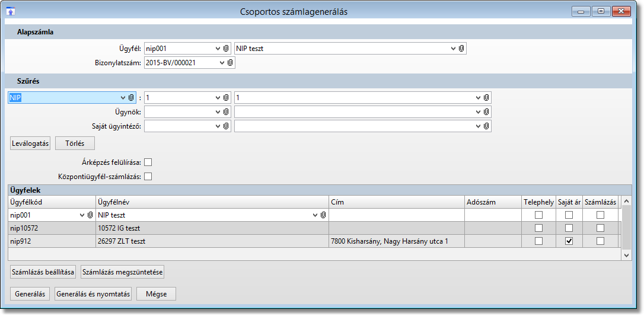644x316 pixels.
Task: Open the Ügynök code dropdown
Action: (x=218, y=111)
